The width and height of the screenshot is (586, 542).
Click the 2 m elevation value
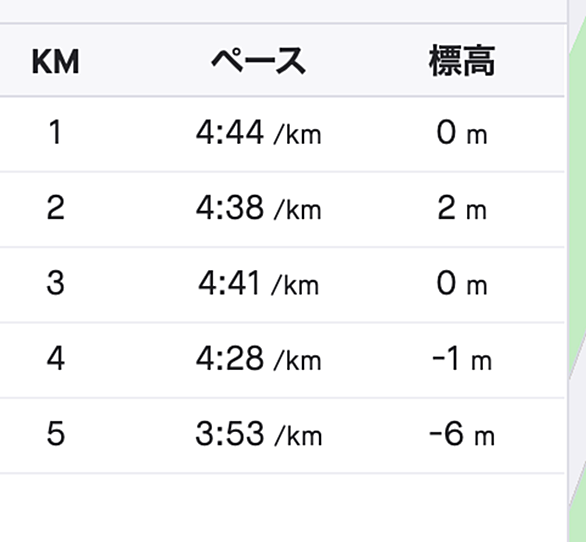(x=462, y=208)
